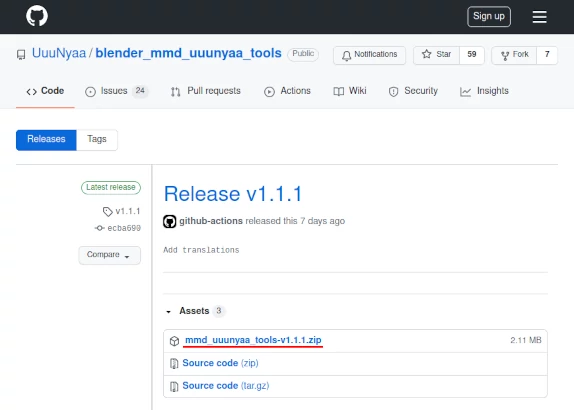Viewport: 574px width, 410px height.
Task: Download mmd_uuunyaa_tools-v1.1.1.zip
Action: (x=253, y=340)
